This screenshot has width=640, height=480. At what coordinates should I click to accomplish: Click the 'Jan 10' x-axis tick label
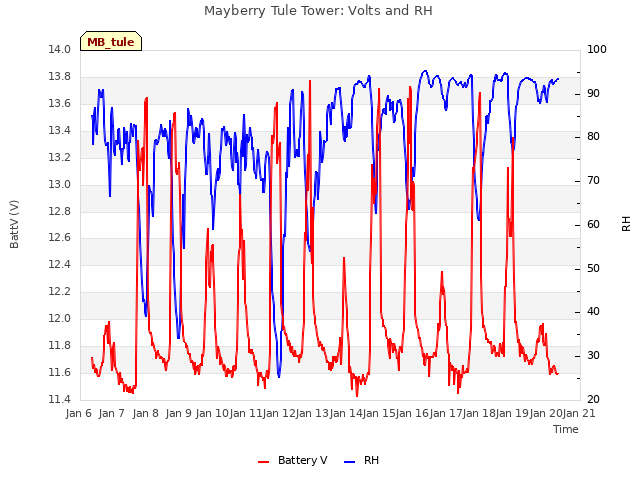[211, 413]
